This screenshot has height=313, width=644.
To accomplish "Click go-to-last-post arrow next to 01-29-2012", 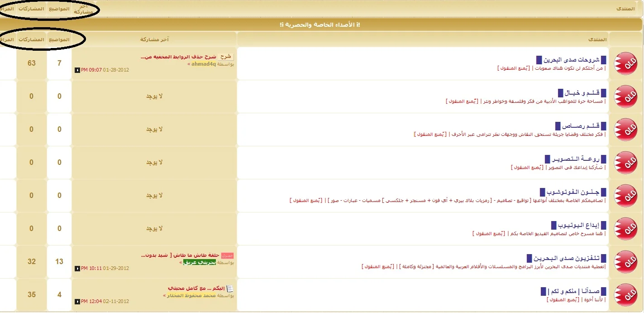I will click(77, 269).
